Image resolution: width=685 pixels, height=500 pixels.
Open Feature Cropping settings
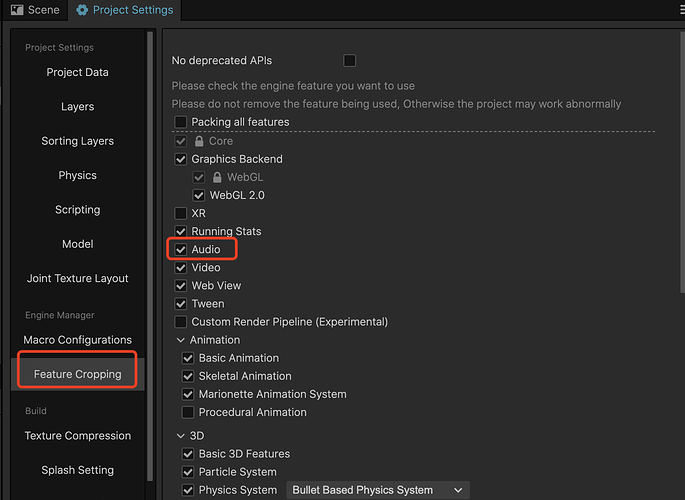[x=77, y=374]
